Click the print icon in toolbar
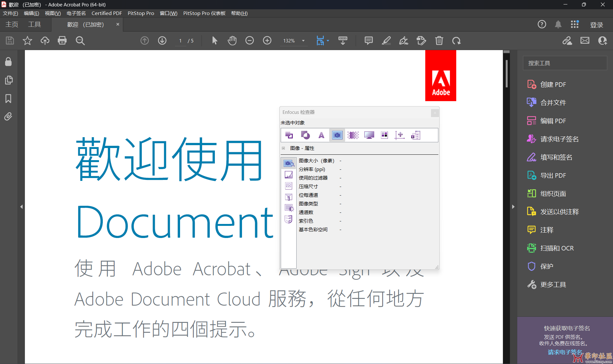Image resolution: width=613 pixels, height=364 pixels. tap(62, 41)
